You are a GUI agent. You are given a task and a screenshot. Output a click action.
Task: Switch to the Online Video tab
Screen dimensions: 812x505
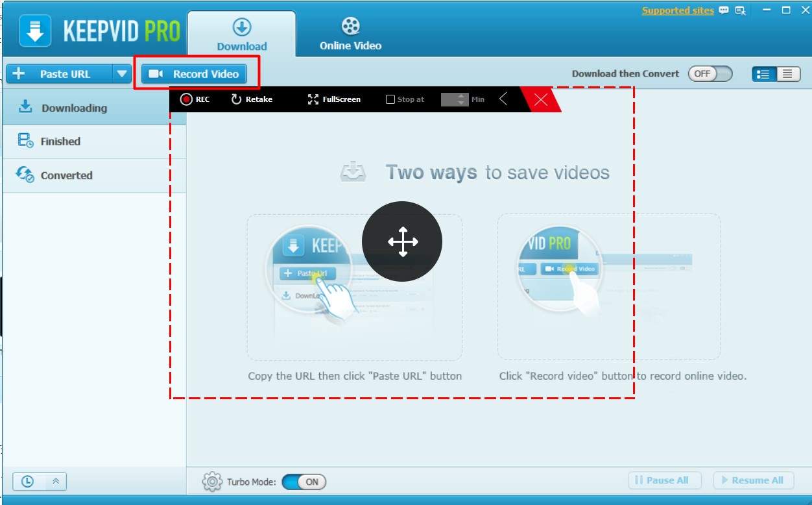click(x=350, y=34)
